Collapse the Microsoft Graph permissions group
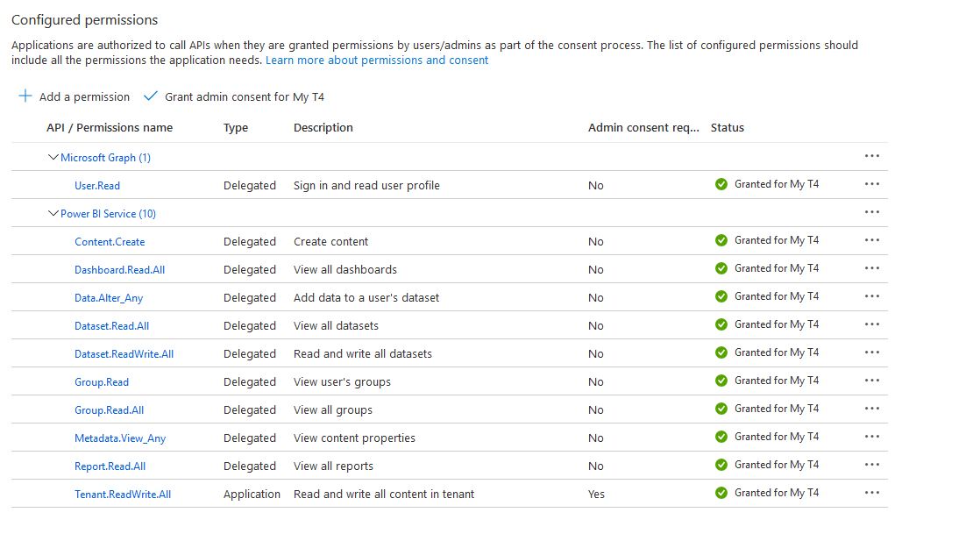Viewport: 980px width, 541px height. 53,157
